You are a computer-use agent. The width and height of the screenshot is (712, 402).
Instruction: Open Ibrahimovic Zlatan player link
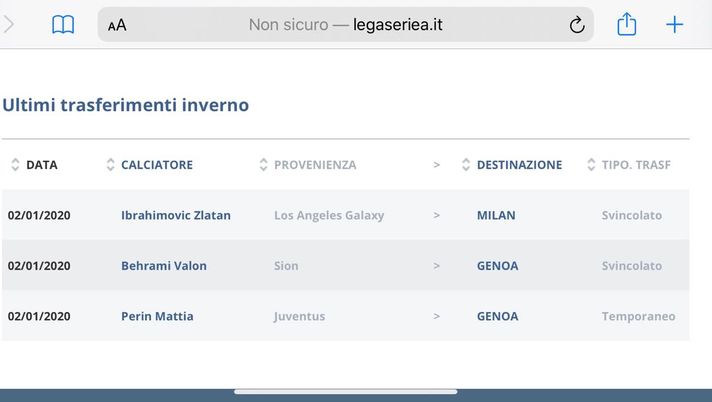coord(176,215)
